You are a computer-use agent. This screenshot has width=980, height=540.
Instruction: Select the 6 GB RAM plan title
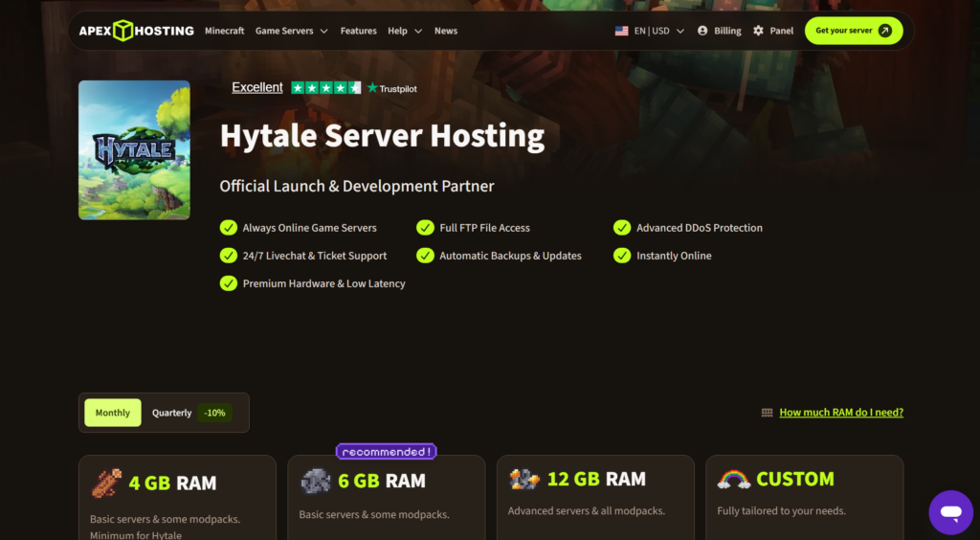pos(382,481)
